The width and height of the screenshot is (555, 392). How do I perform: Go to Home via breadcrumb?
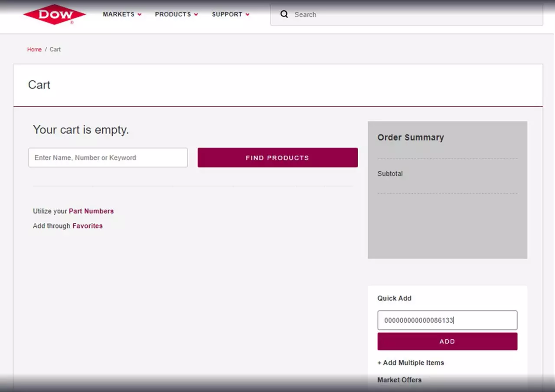pyautogui.click(x=34, y=49)
